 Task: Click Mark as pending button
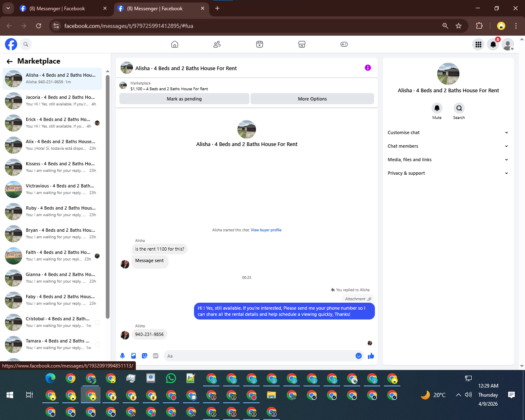(x=184, y=99)
